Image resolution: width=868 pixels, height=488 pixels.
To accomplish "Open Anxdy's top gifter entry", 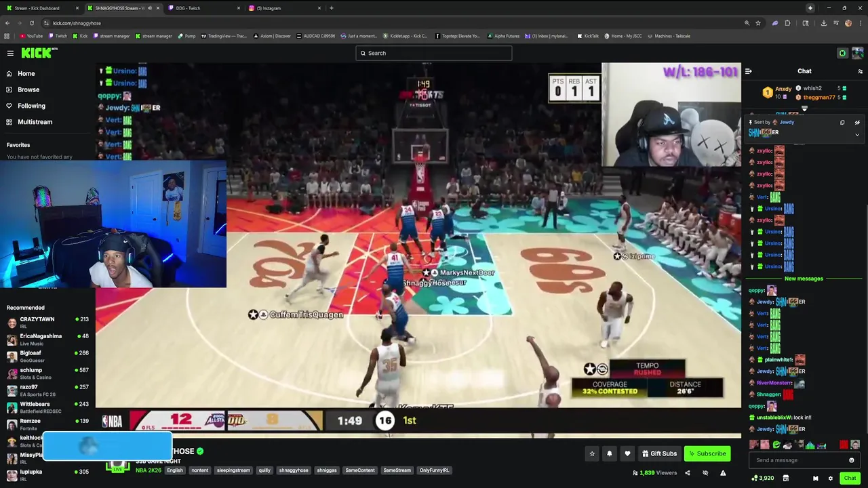I will click(x=778, y=92).
